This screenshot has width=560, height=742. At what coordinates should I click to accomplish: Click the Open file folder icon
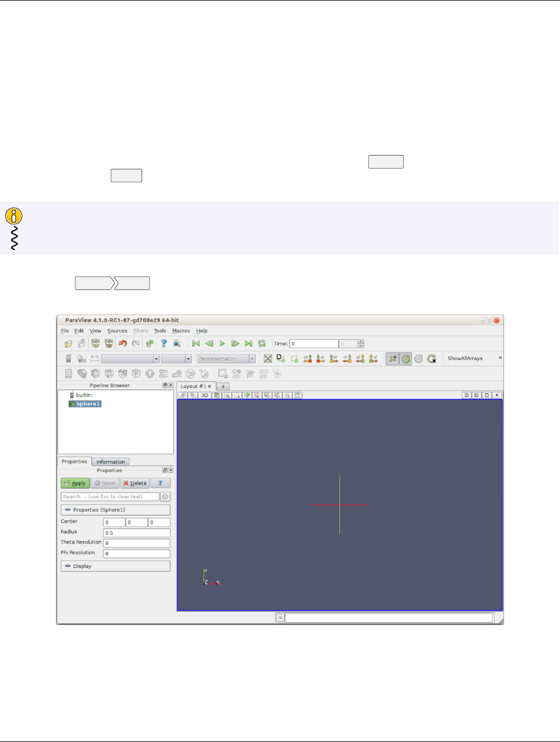[x=68, y=344]
